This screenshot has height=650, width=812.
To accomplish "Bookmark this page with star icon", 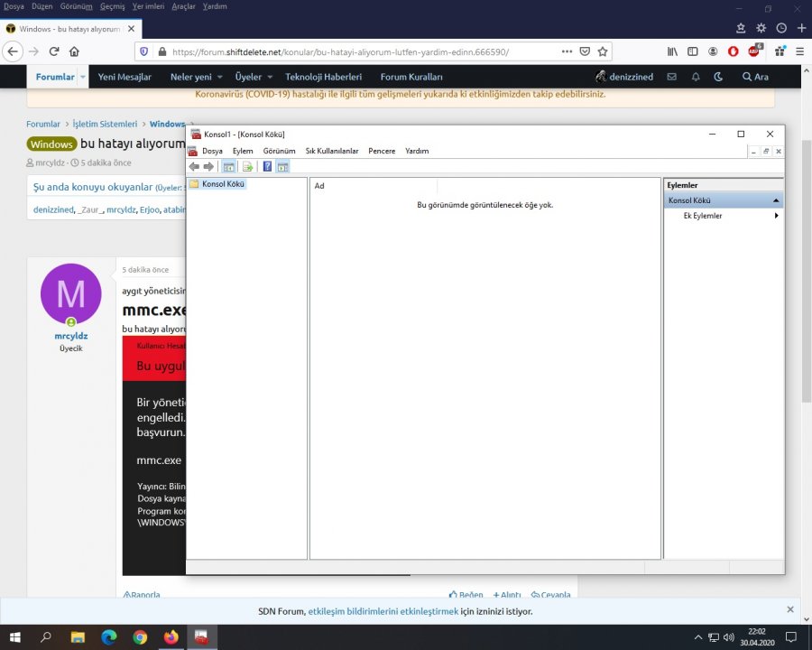I will 603,51.
